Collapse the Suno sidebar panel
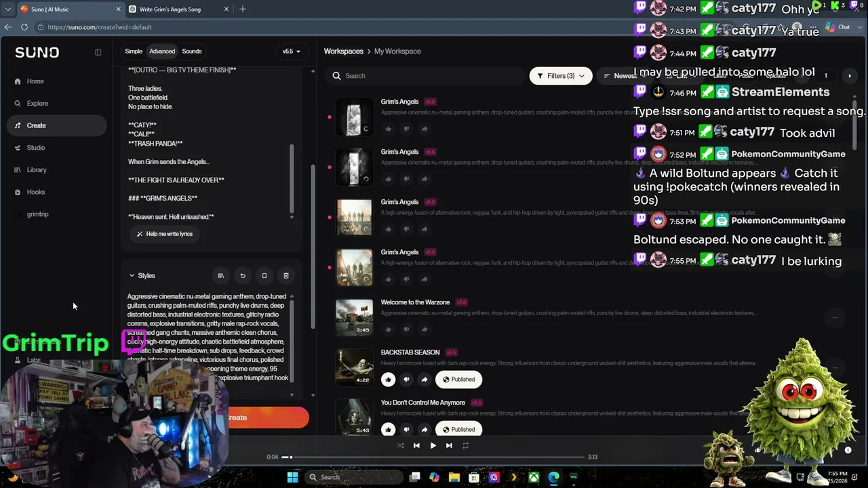The height and width of the screenshot is (488, 868). 98,52
